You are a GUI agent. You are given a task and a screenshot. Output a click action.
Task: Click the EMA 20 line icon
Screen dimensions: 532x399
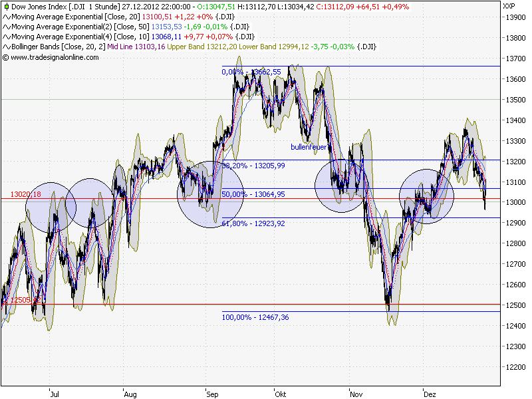(7, 17)
